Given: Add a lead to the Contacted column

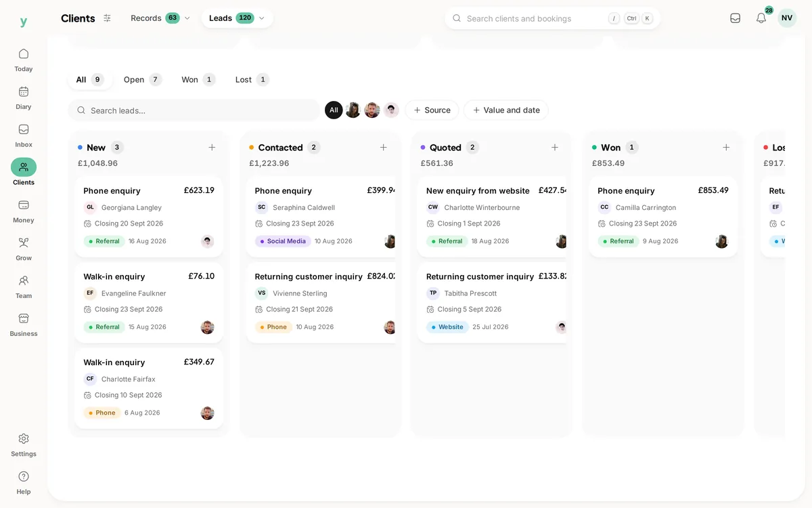Looking at the screenshot, I should pyautogui.click(x=384, y=147).
